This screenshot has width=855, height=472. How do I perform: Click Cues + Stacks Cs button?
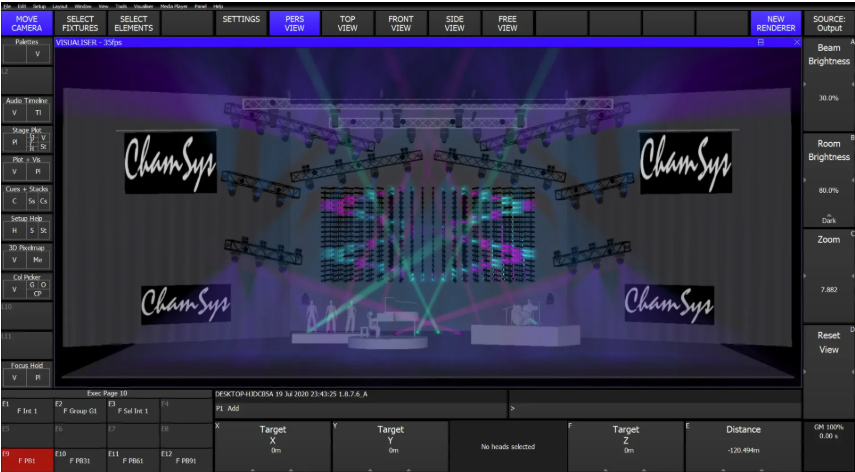point(44,201)
